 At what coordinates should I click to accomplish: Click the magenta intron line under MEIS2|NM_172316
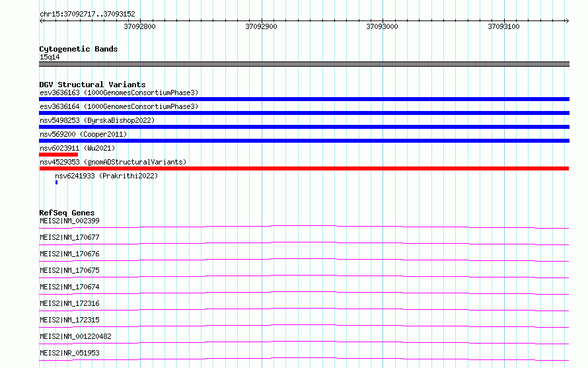[x=304, y=309]
